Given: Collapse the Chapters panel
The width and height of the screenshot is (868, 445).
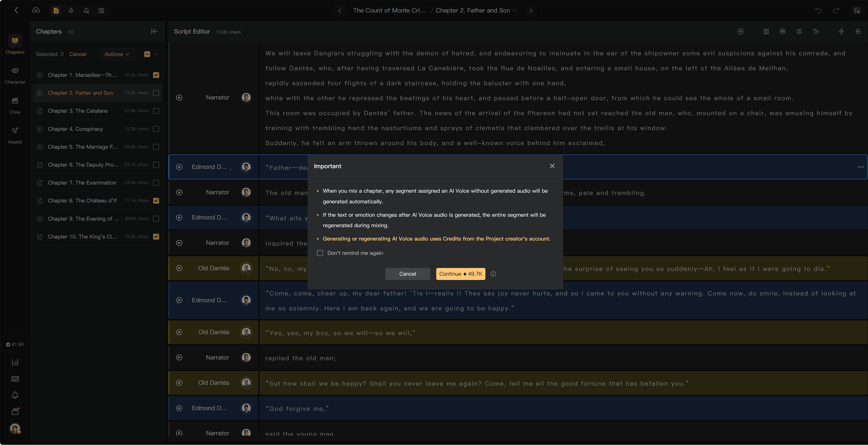Looking at the screenshot, I should (x=154, y=31).
